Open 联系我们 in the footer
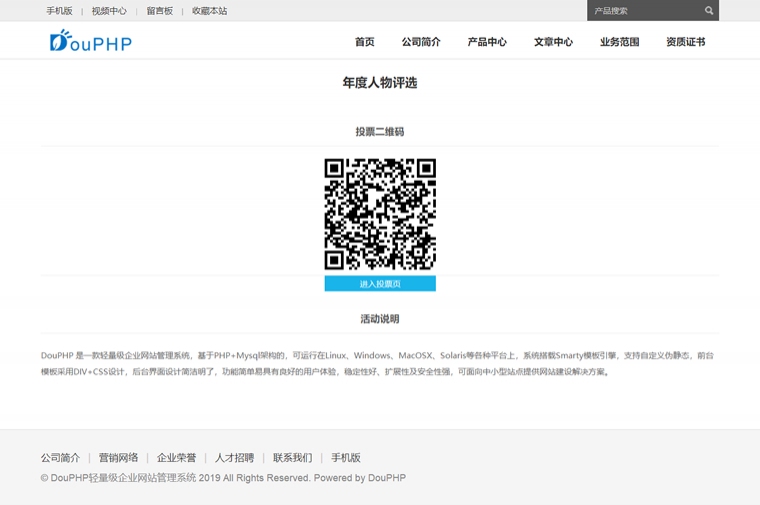Image resolution: width=760 pixels, height=505 pixels. [x=292, y=458]
